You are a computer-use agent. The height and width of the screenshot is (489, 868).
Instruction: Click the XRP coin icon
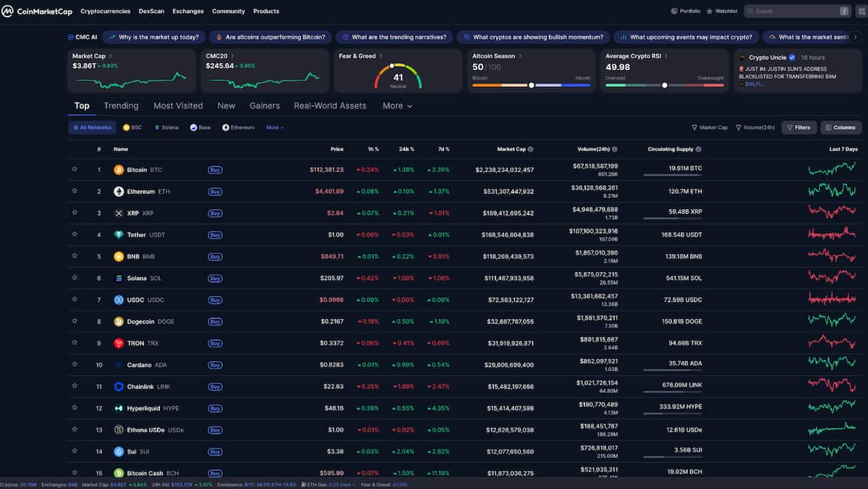(119, 213)
